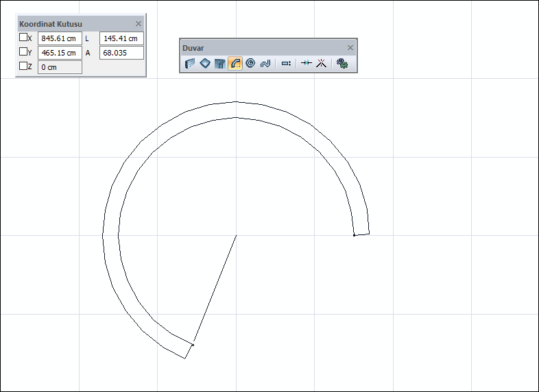Click the blue horizontal arrows wall icon

click(x=307, y=64)
